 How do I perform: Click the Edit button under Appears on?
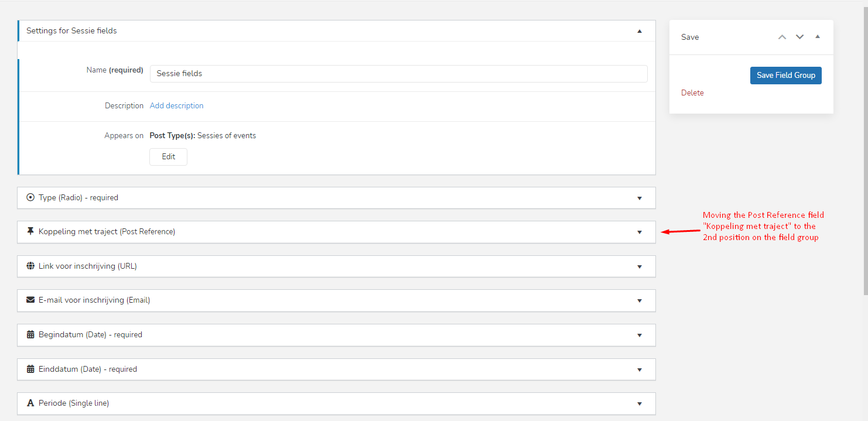pyautogui.click(x=169, y=157)
